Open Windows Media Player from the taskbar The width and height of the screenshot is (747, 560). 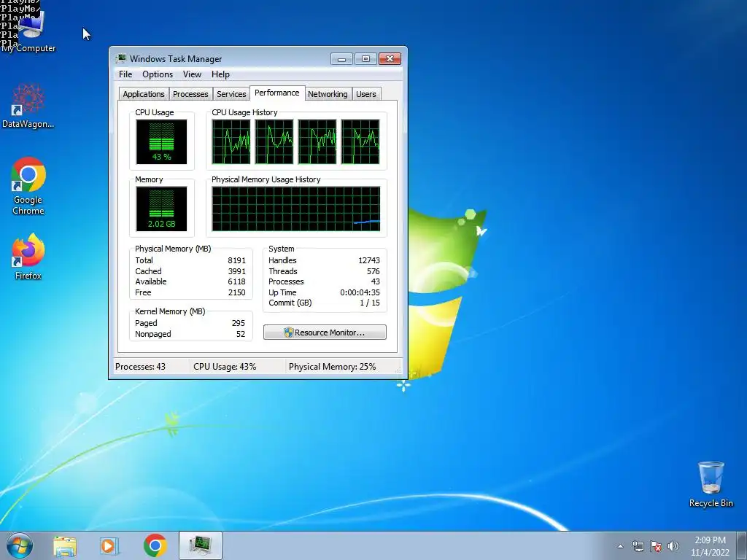click(x=109, y=545)
